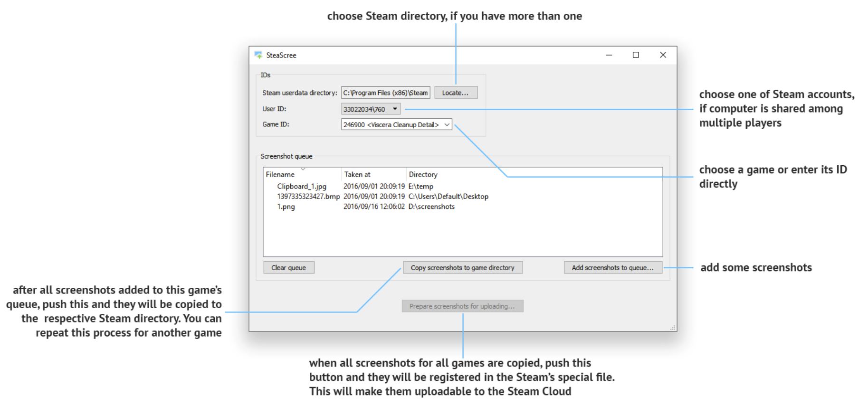868x406 pixels.
Task: Maximize the SteaScree window
Action: point(636,55)
